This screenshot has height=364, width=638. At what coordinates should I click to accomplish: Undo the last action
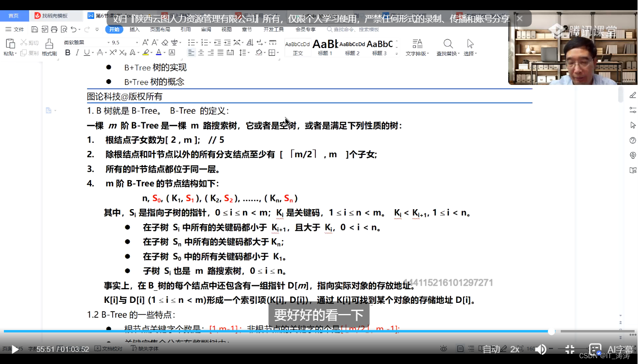73,29
